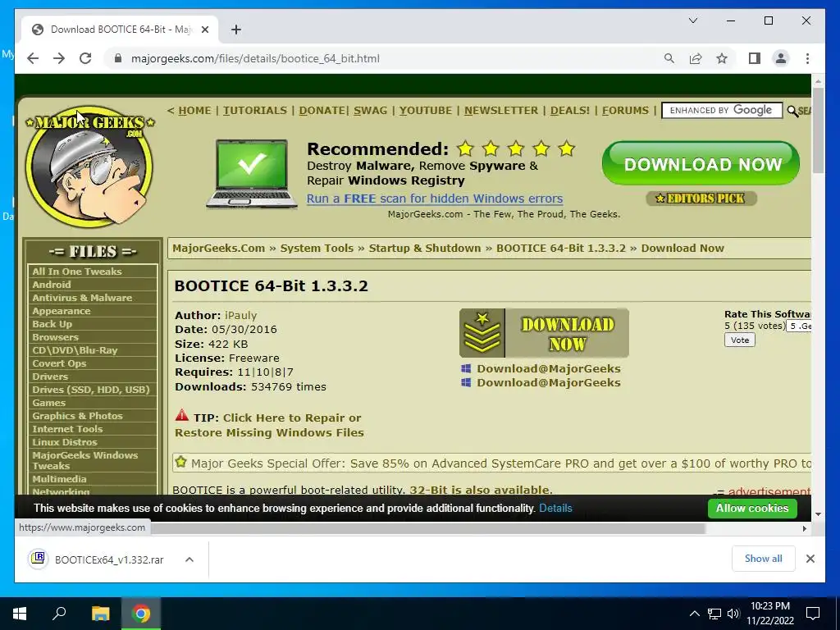Open the NEWSLETTER menu link

pyautogui.click(x=501, y=111)
